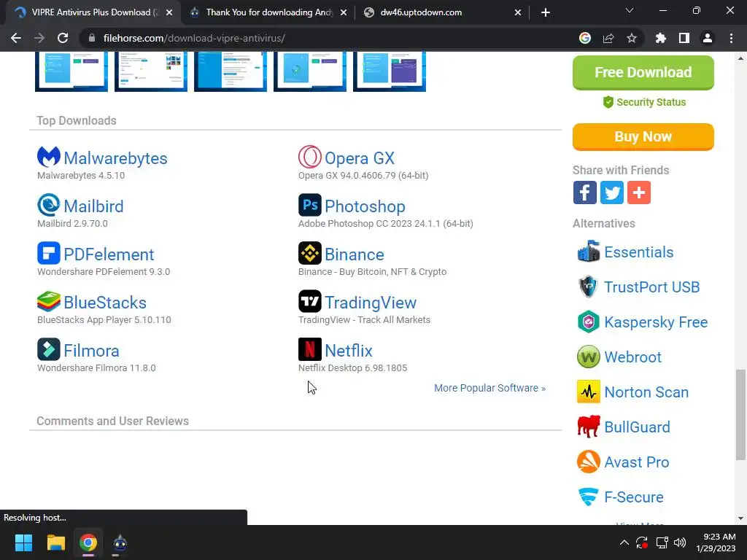This screenshot has height=560, width=747.
Task: Click the Essentials alternative icon
Action: pyautogui.click(x=589, y=252)
